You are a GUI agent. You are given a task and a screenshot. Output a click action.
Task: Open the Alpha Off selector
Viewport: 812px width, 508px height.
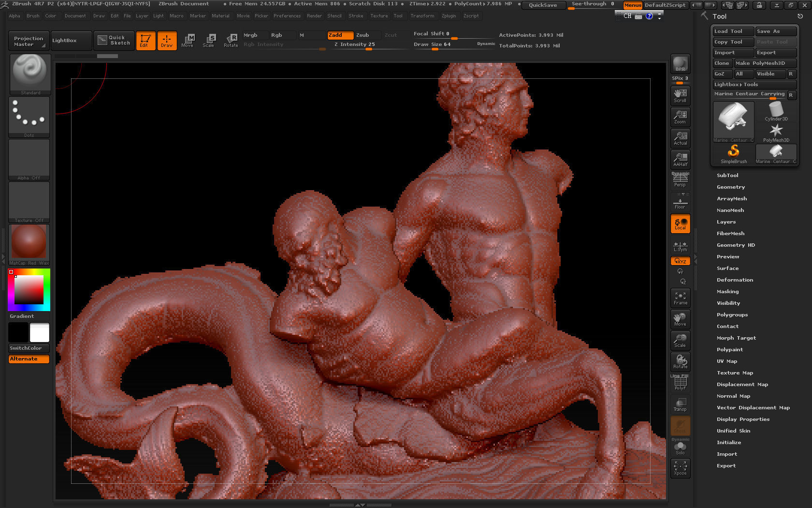pyautogui.click(x=29, y=160)
